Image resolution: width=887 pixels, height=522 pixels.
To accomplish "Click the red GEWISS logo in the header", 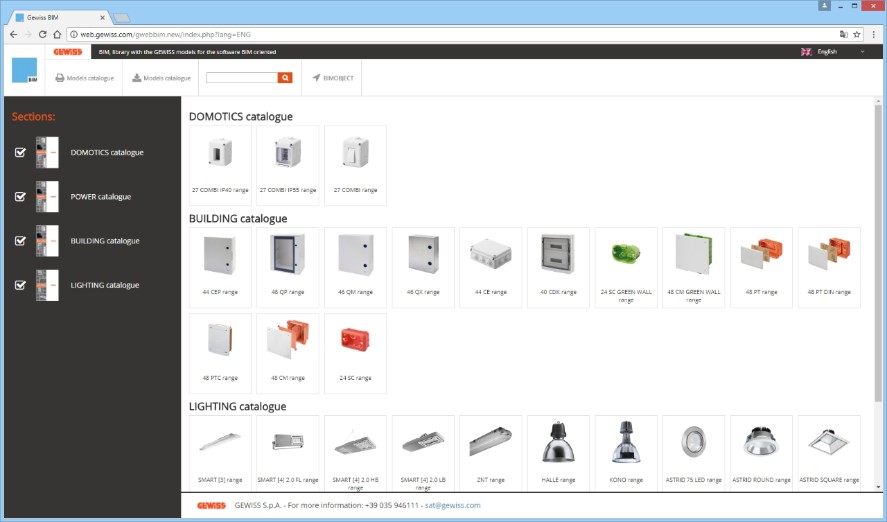I will tap(68, 51).
